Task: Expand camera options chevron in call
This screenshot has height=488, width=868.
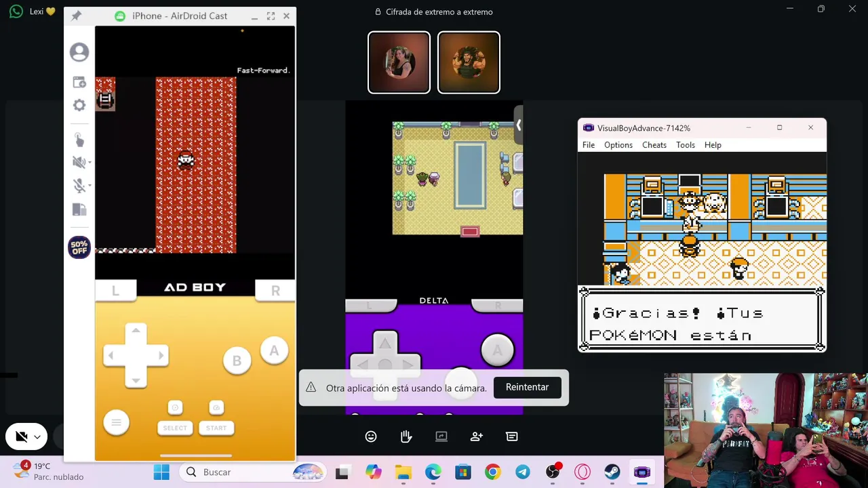Action: point(37,437)
